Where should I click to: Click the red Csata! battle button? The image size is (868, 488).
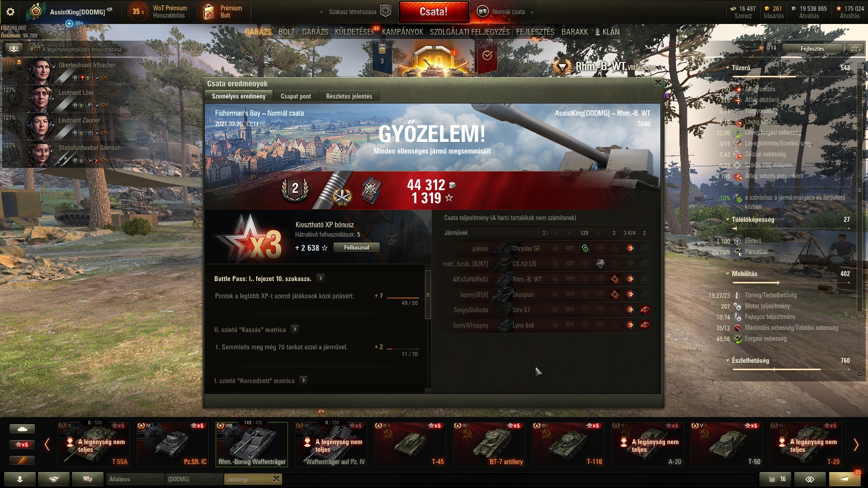click(434, 12)
